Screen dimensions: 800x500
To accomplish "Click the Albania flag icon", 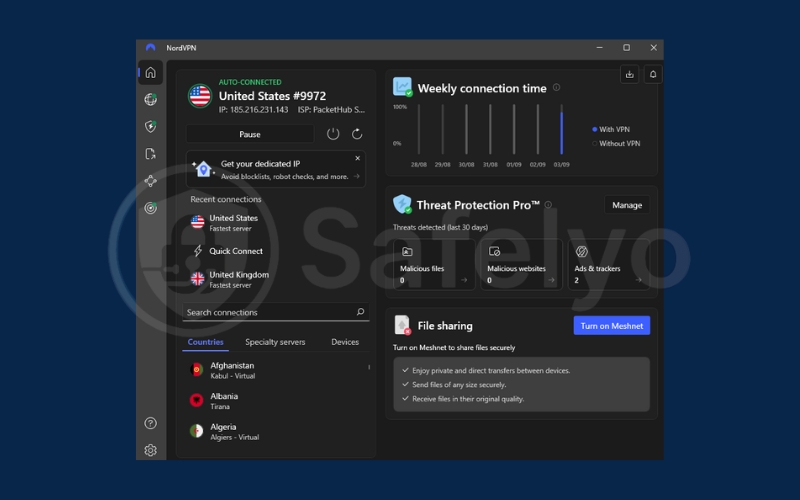I will pos(196,400).
